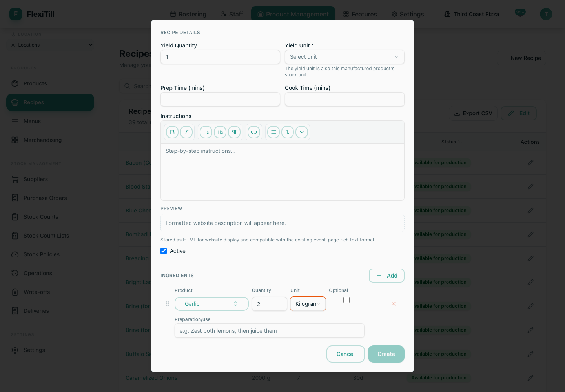Open Stock Counts in sidebar
Screen dimensions: 565x392
tap(50, 217)
